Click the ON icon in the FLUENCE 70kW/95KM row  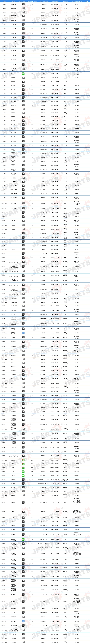[x=23, y=314]
